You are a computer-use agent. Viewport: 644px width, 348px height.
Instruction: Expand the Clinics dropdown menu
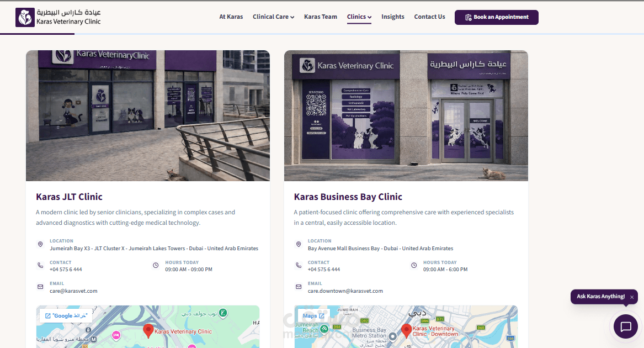359,17
